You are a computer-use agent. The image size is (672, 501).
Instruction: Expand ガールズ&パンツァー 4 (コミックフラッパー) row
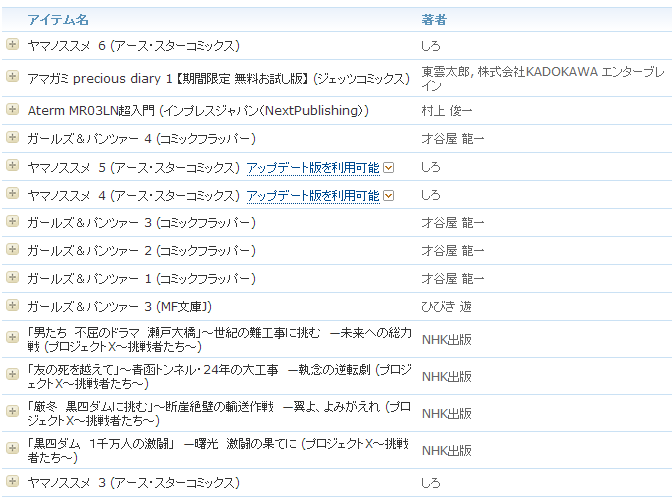[x=12, y=138]
